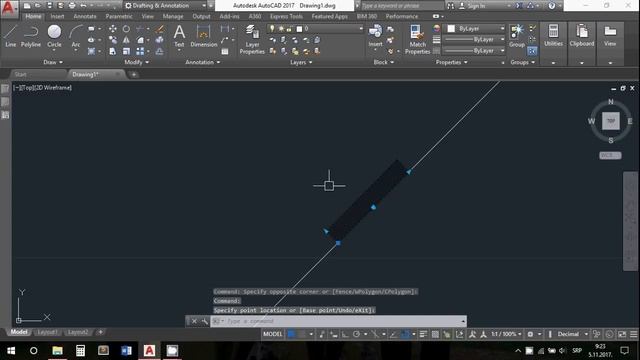Select the Erase tool in Modify panel
The width and height of the screenshot is (640, 360).
coord(160,29)
